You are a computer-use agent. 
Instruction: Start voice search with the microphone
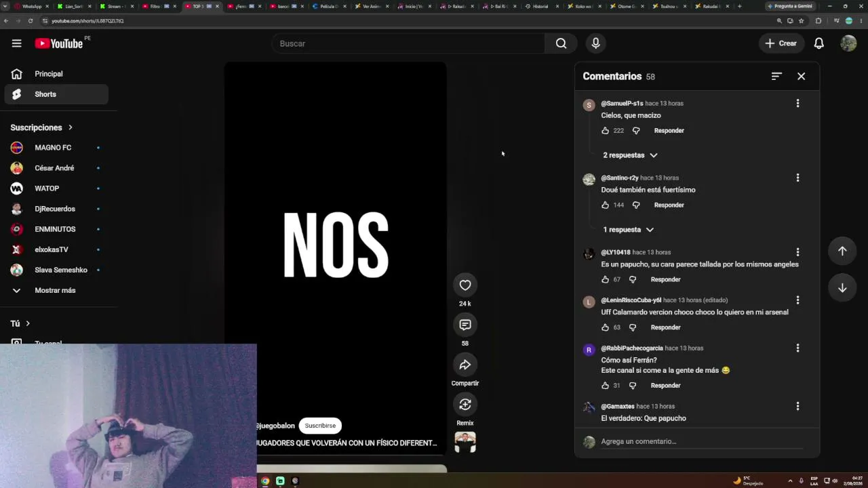pos(595,43)
